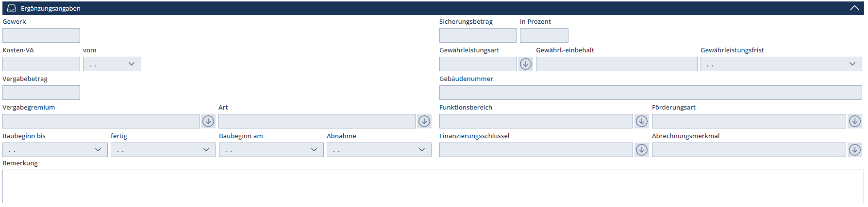868x207 pixels.
Task: Open the Baubeginn am date picker
Action: click(314, 150)
